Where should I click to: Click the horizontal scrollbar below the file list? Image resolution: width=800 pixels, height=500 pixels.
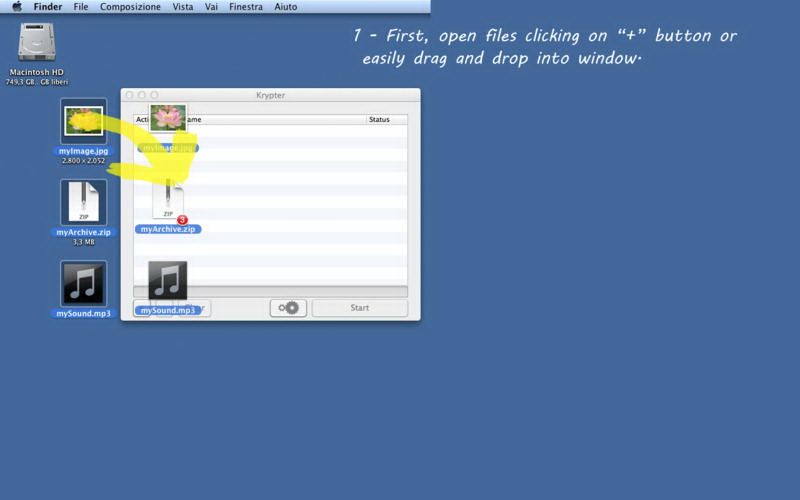[270, 291]
